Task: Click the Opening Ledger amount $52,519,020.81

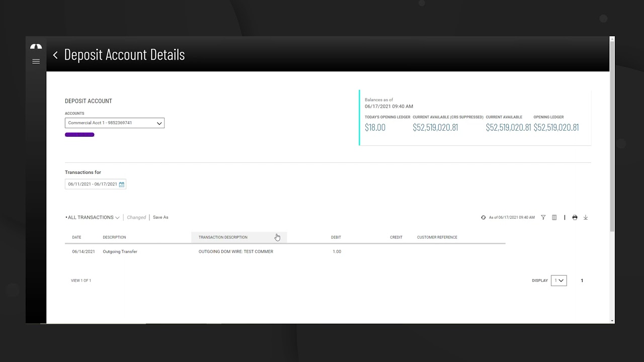Action: pos(556,128)
